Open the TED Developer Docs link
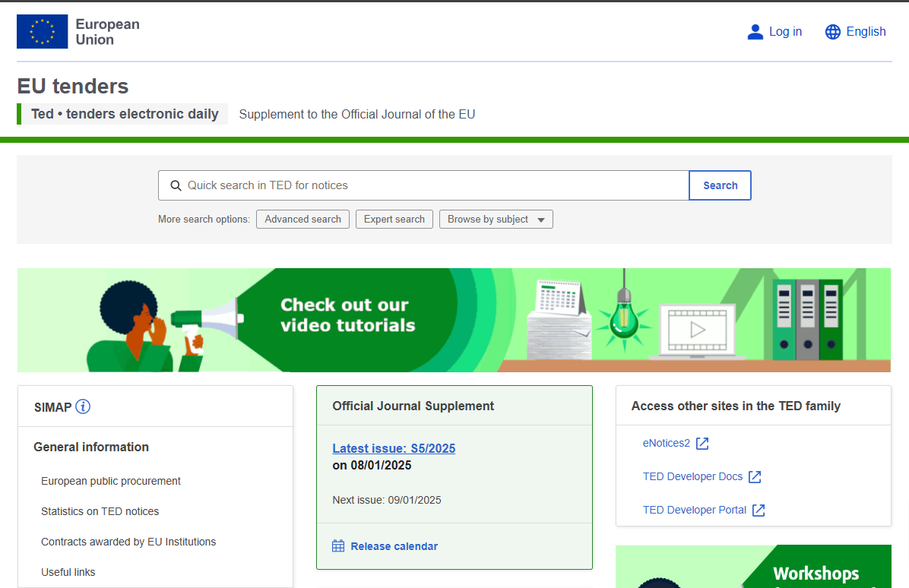909x588 pixels. 692,477
